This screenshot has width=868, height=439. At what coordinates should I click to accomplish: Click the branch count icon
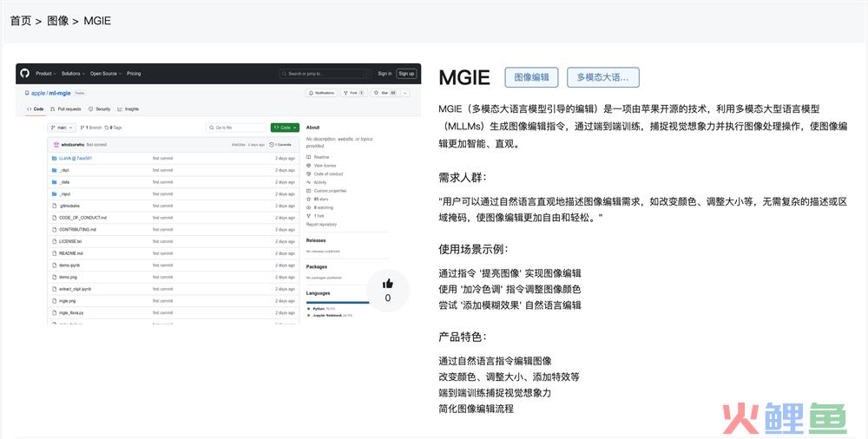coord(82,128)
